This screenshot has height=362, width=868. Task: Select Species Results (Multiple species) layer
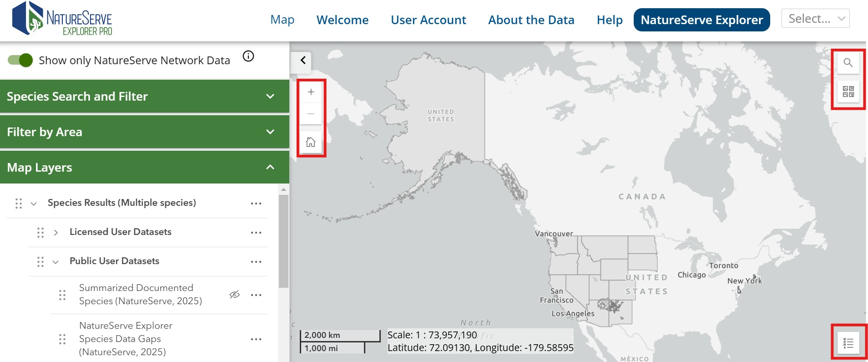[122, 203]
